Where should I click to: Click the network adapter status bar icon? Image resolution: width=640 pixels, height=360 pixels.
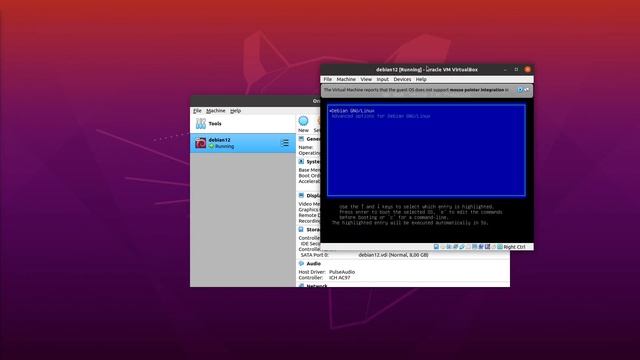pyautogui.click(x=456, y=247)
